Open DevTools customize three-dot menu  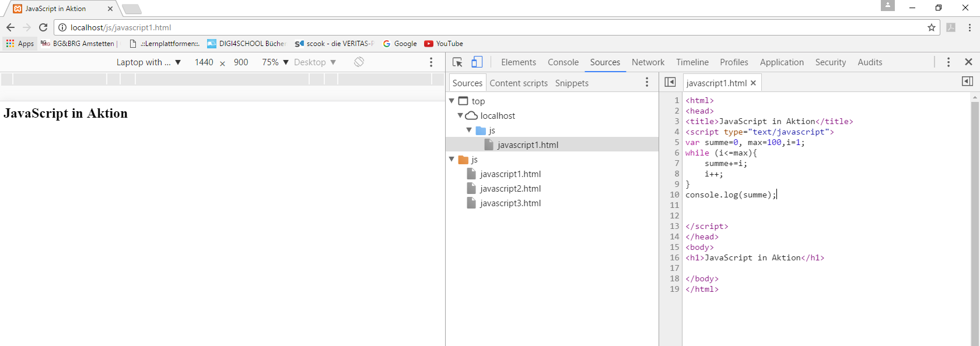click(x=949, y=62)
